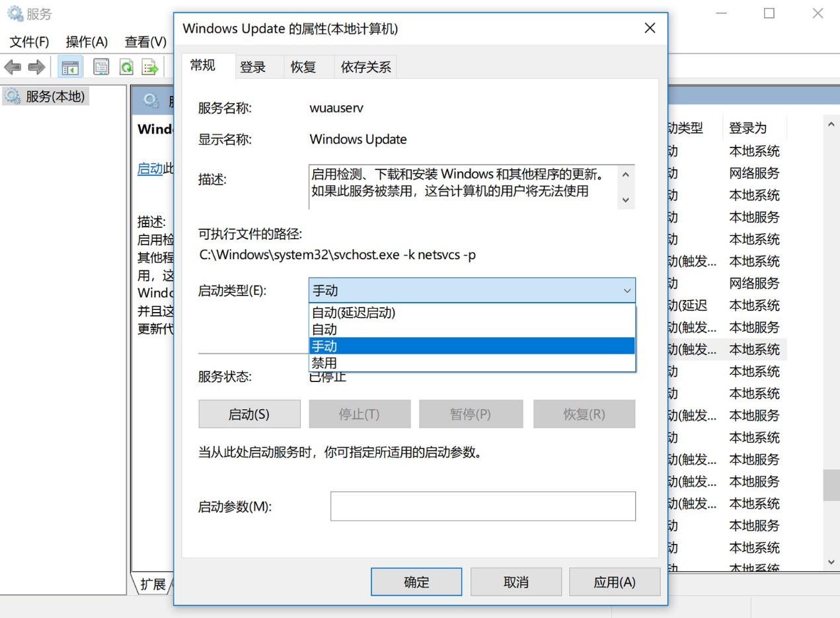Viewport: 840px width, 618px height.
Task: Select 自动(延迟启动) from the startup dropdown
Action: point(354,312)
